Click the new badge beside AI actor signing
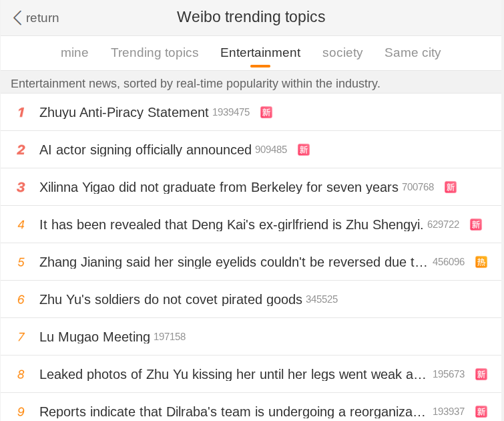Image resolution: width=504 pixels, height=421 pixels. coord(304,150)
